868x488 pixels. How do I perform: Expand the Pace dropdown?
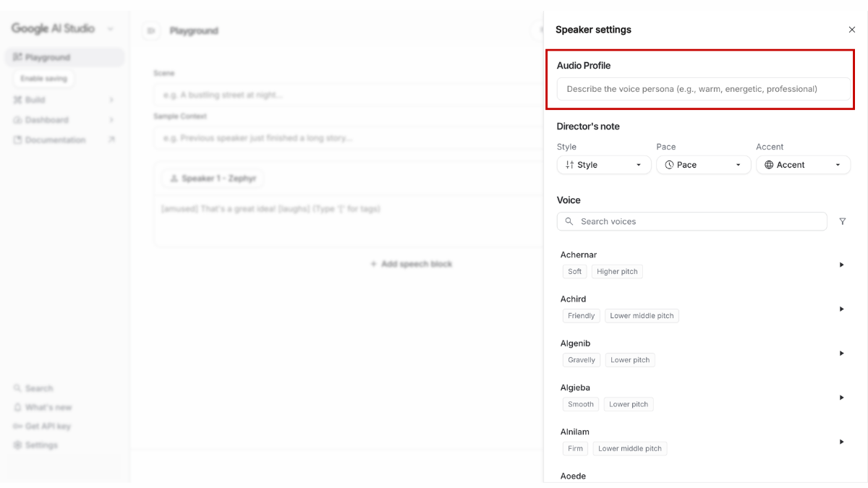click(x=703, y=165)
